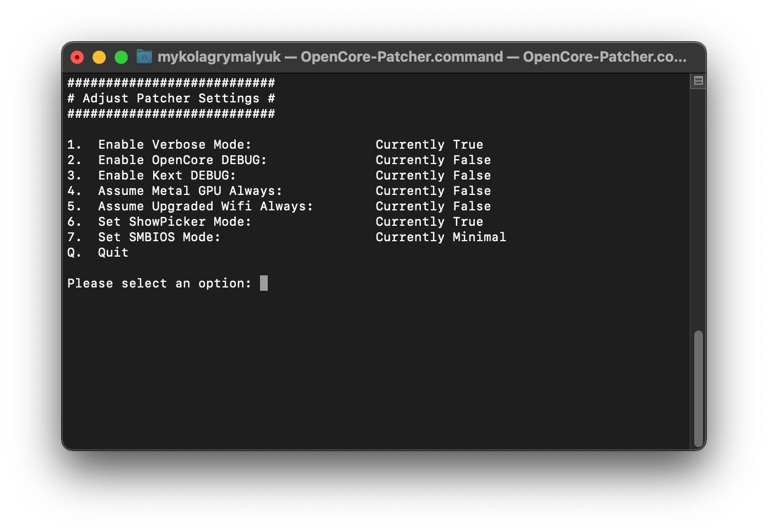Screen dimensions: 768x532
Task: Click the split pane icon at top right
Action: pyautogui.click(x=698, y=81)
